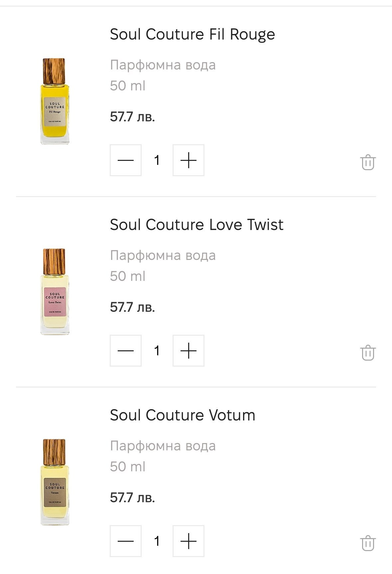Open Soul Couture Fil Rouge product title
Screen dimensions: 392x574
tap(192, 34)
